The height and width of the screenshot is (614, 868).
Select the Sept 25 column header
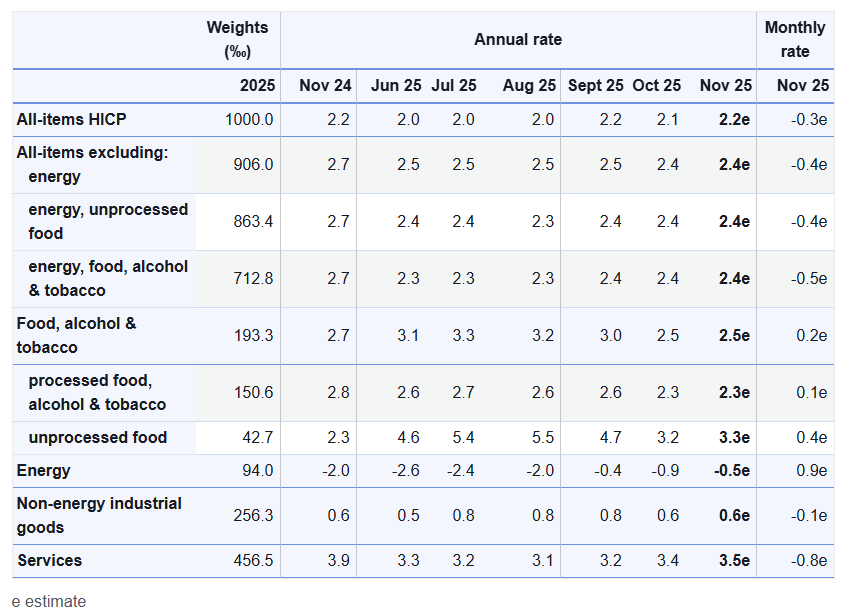pos(595,86)
